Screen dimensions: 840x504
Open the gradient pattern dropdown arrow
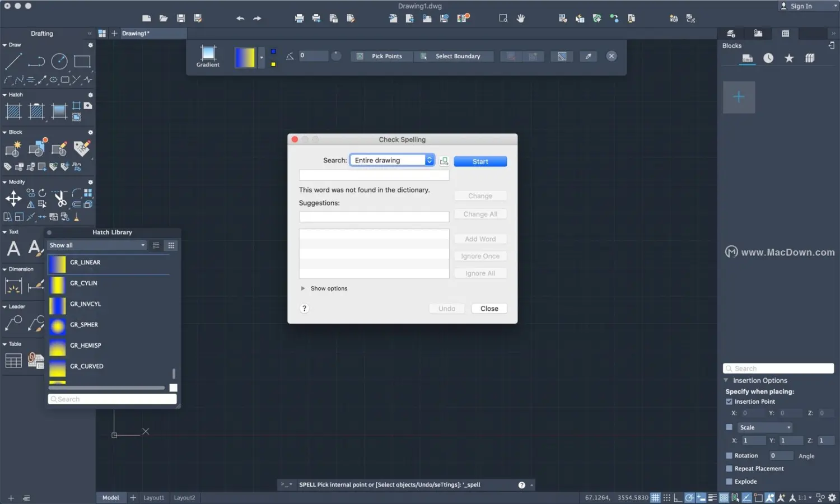point(261,57)
